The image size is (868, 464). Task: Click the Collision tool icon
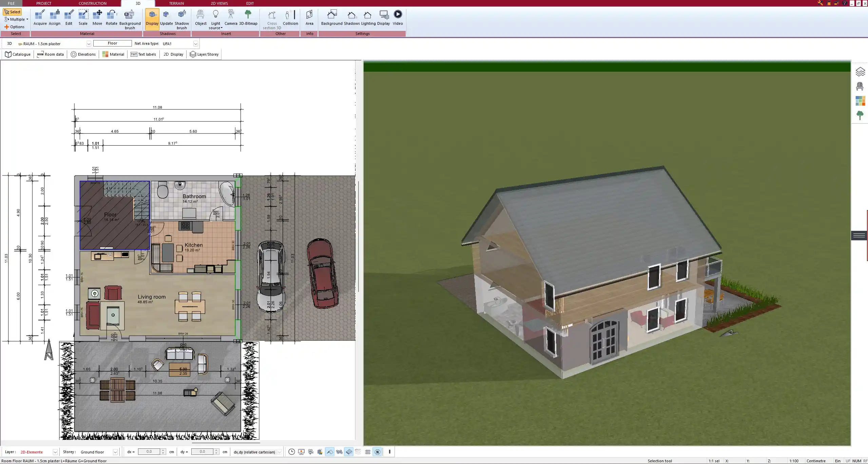click(290, 18)
